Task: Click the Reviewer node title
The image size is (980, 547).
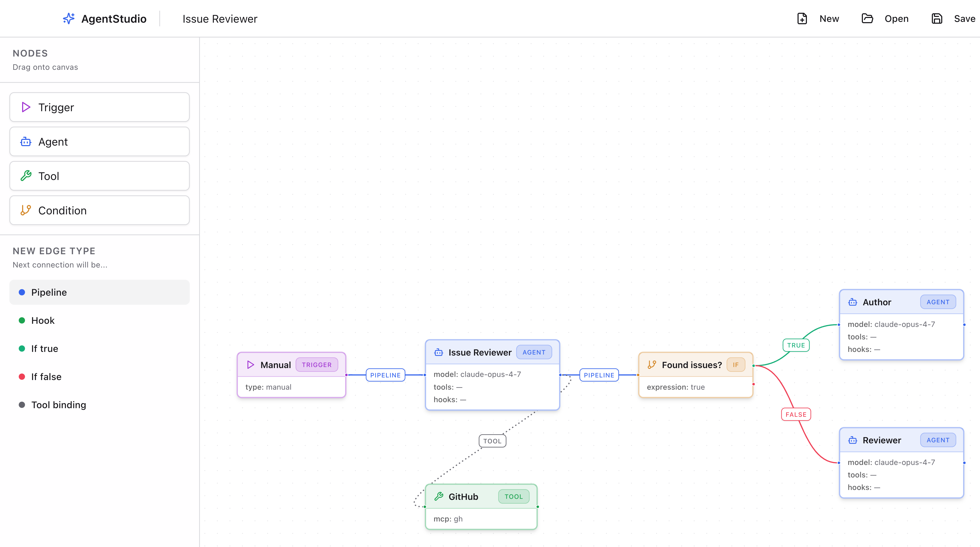Action: point(882,440)
